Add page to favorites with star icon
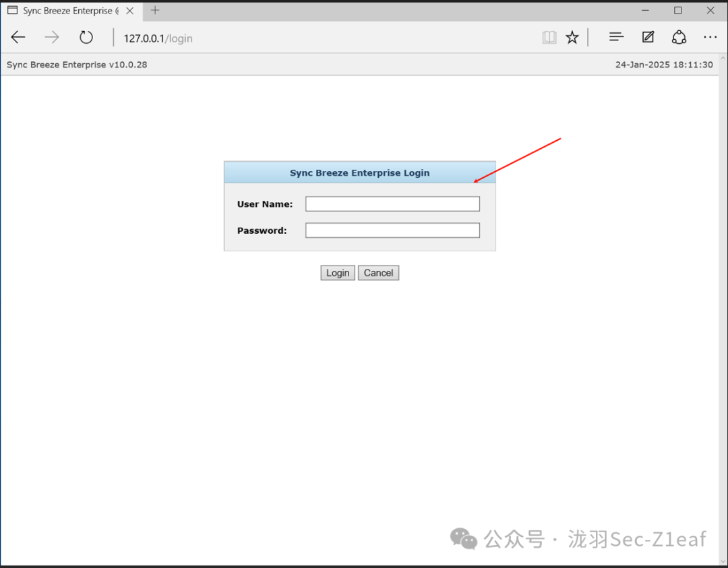 [572, 37]
